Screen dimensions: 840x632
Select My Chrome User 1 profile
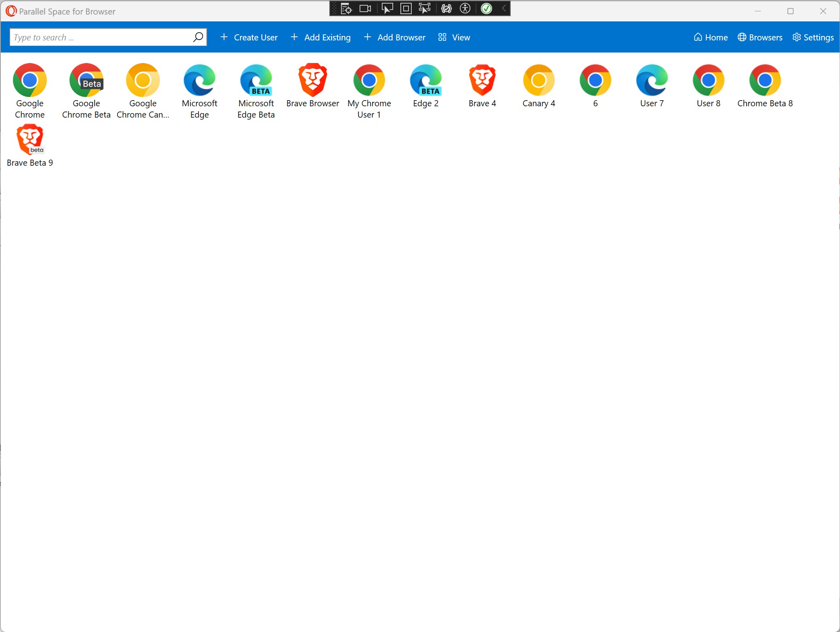(369, 80)
